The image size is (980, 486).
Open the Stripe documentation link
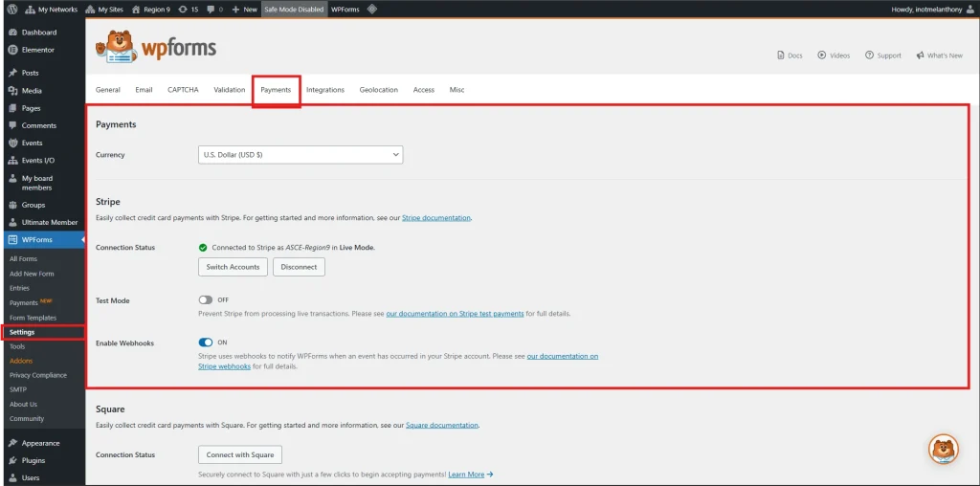click(x=436, y=219)
